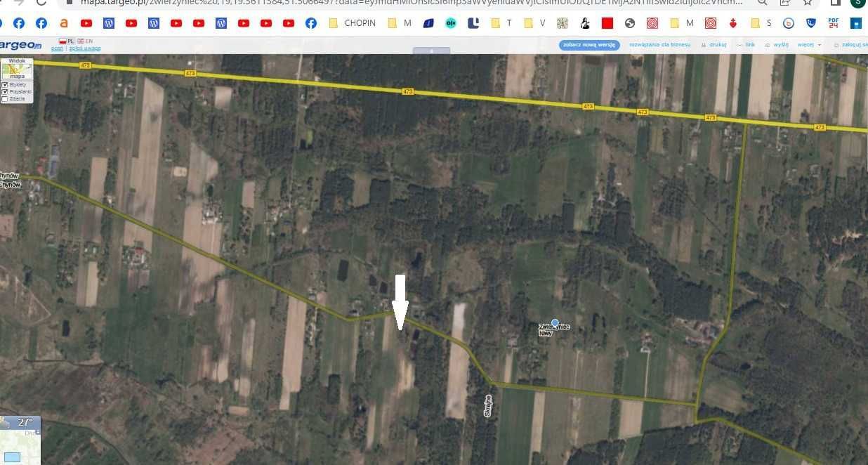The width and height of the screenshot is (868, 465).
Task: Open the dark figure silhouette bookmark
Action: point(585,23)
